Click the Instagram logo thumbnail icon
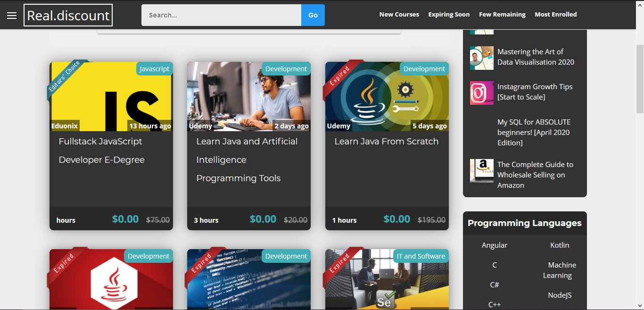 coord(482,92)
